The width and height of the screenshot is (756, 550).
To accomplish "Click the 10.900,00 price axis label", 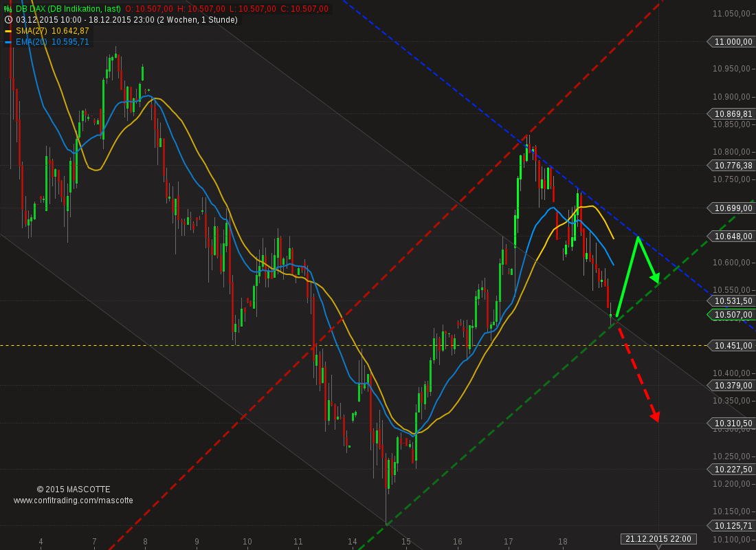I will coord(732,96).
